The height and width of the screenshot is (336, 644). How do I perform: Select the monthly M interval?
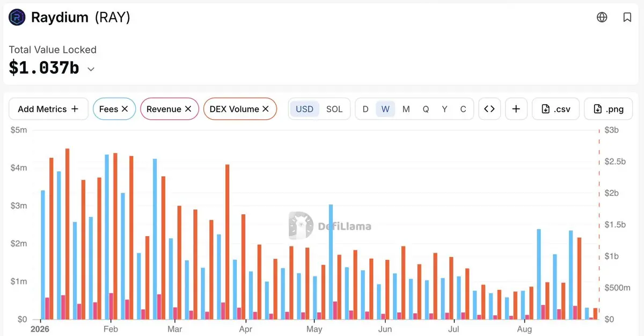[x=406, y=109]
